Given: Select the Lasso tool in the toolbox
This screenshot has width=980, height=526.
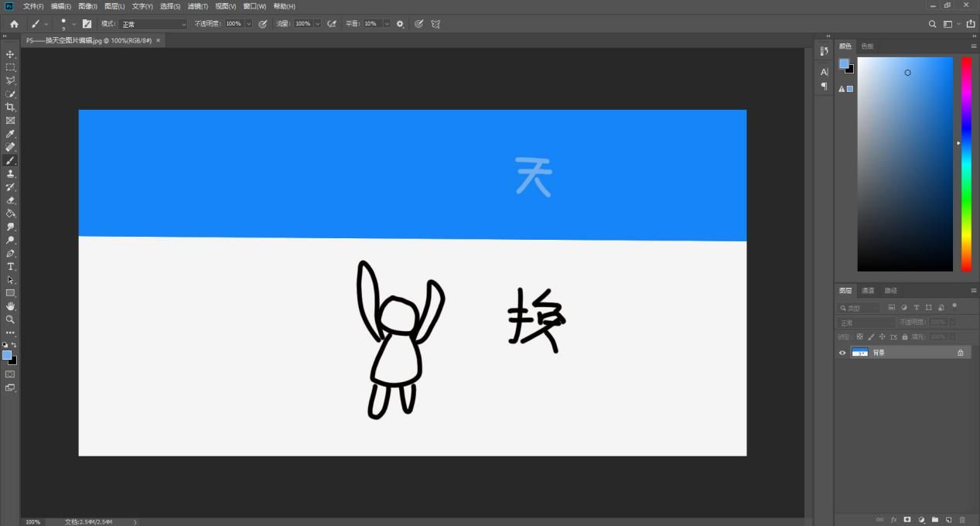Looking at the screenshot, I should (x=10, y=80).
